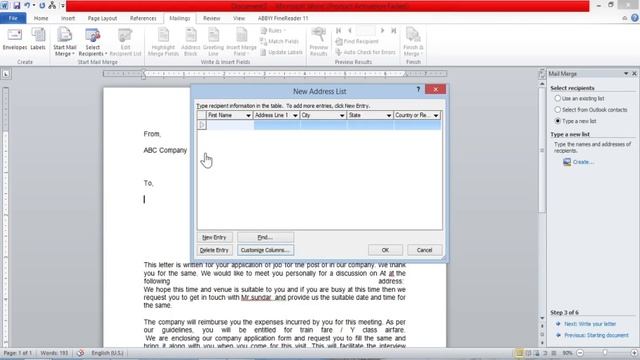Switch to References tab
Viewport: 640px width, 360px height.
coord(143,18)
